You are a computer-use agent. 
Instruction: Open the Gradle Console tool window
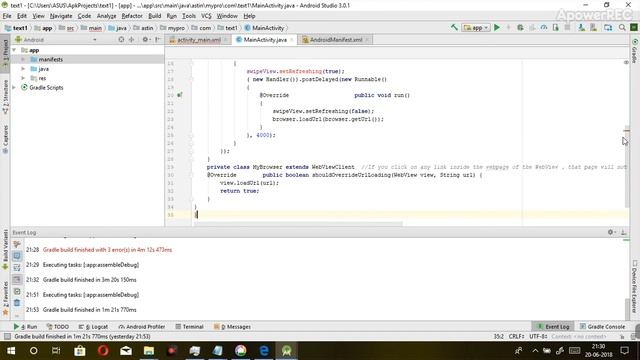tap(602, 327)
